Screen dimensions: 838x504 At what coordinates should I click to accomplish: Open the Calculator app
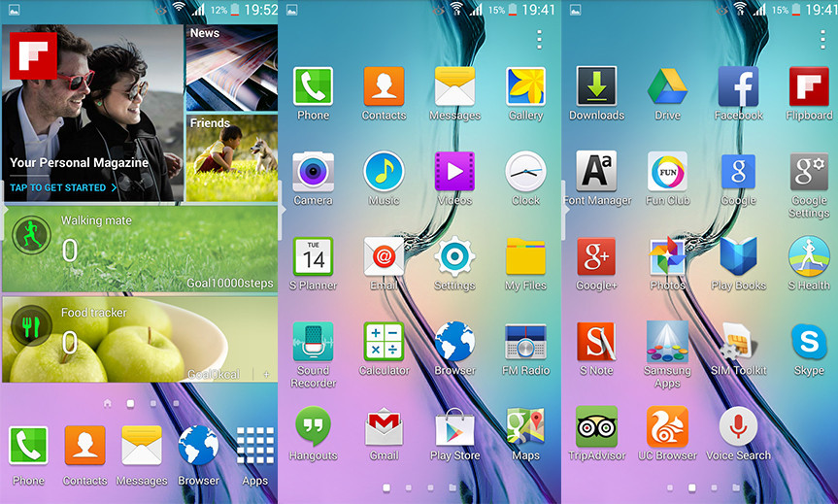point(384,342)
